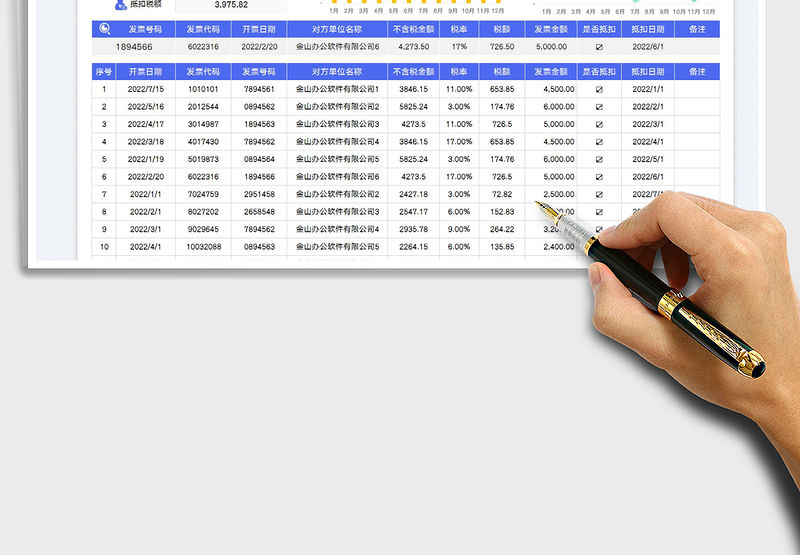The image size is (800, 555).
Task: Click the magnifier search icon
Action: point(105,30)
